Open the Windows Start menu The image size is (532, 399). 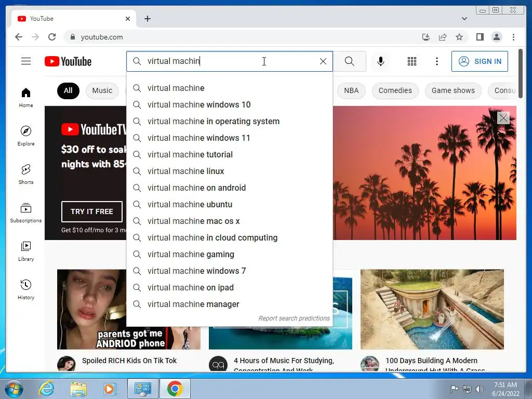14,389
